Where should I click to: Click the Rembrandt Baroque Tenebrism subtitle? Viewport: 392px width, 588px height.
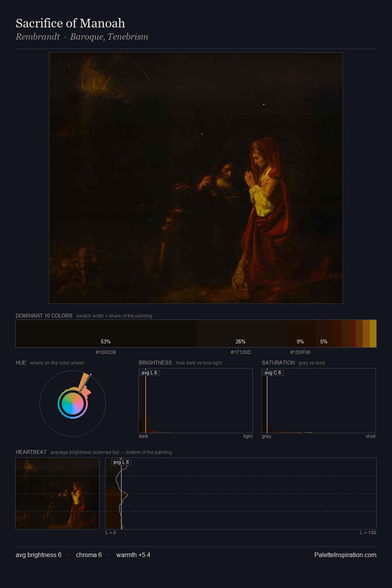click(82, 37)
